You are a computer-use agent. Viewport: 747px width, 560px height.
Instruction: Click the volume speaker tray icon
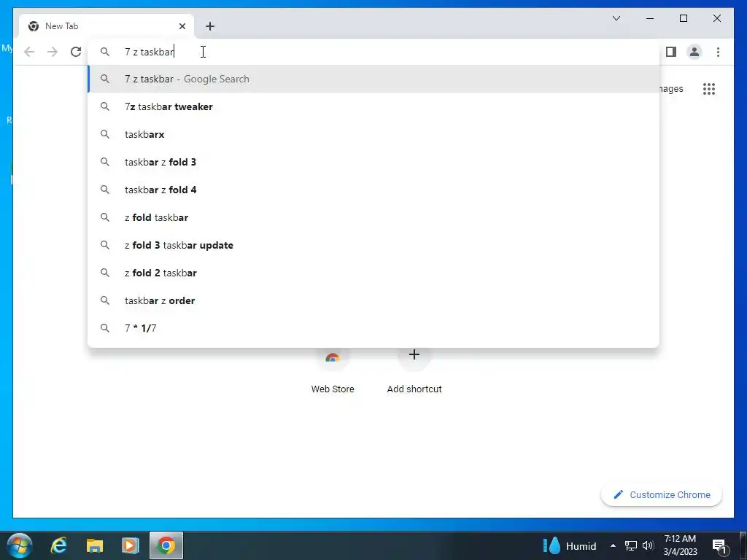click(648, 545)
